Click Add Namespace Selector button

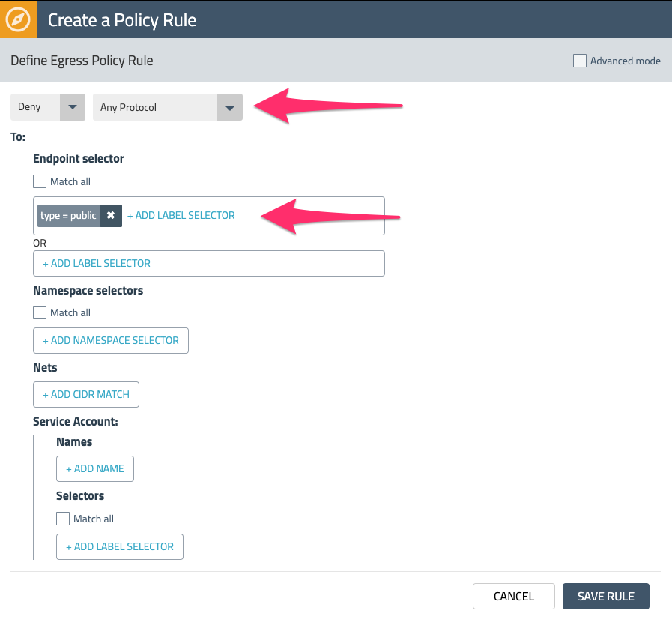point(111,340)
